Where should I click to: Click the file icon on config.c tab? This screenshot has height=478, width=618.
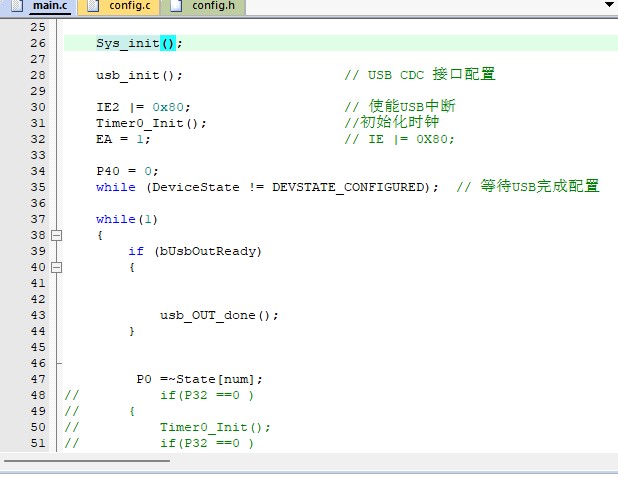pos(93,7)
